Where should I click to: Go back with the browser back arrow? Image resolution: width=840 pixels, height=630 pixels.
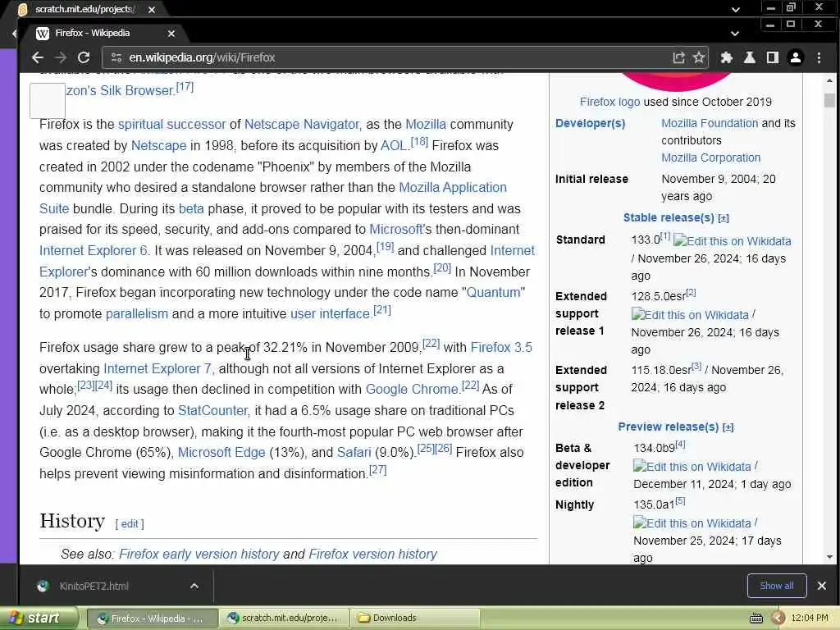(37, 58)
